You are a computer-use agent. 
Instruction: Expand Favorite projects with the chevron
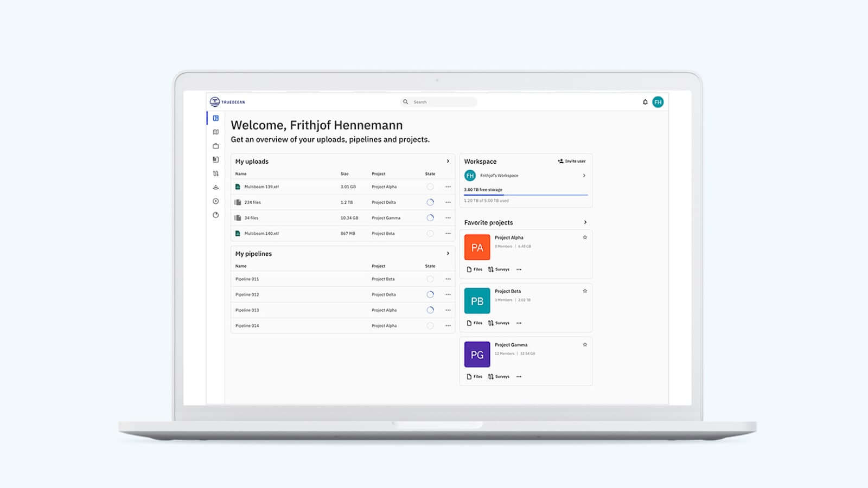pos(585,222)
